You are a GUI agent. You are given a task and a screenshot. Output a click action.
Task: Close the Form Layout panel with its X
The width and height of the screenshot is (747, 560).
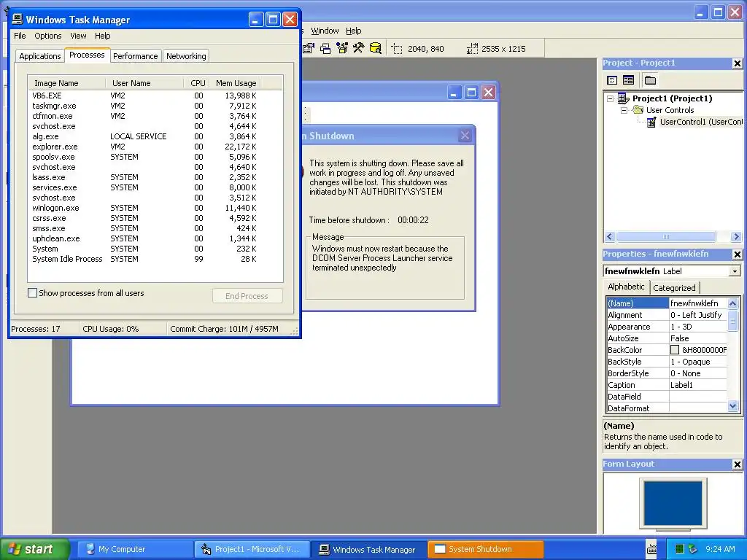coord(737,464)
